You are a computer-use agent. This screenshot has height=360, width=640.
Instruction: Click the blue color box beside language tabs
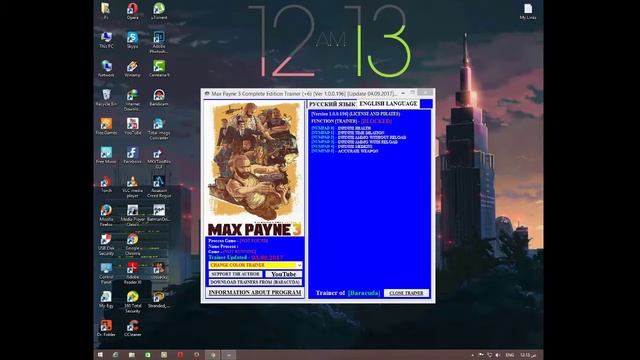(x=426, y=104)
